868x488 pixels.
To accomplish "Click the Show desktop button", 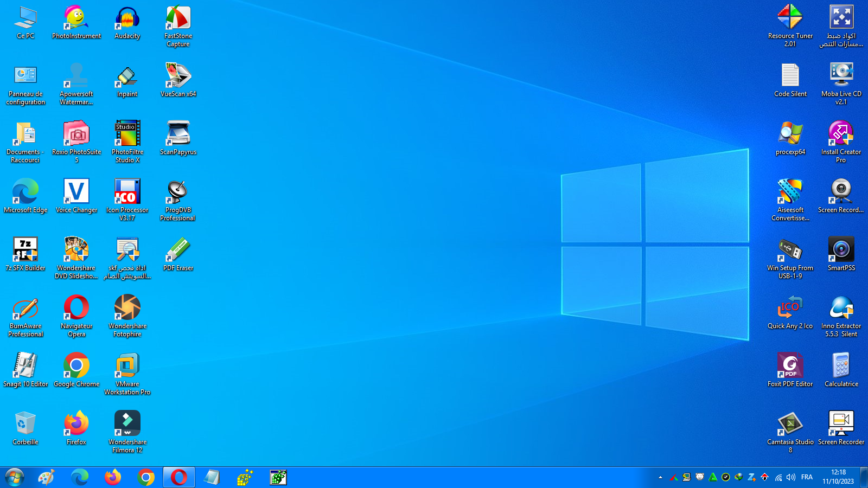I will [x=864, y=478].
